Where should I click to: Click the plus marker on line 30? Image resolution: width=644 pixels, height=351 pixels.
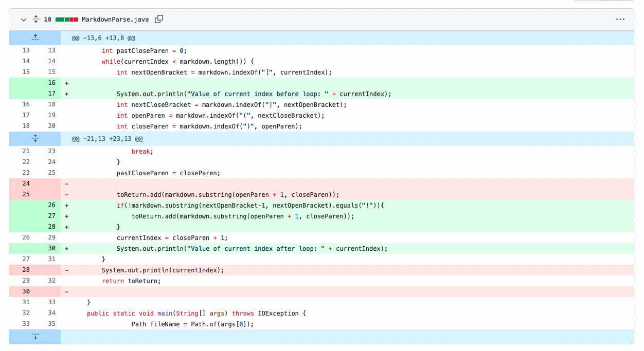point(67,249)
